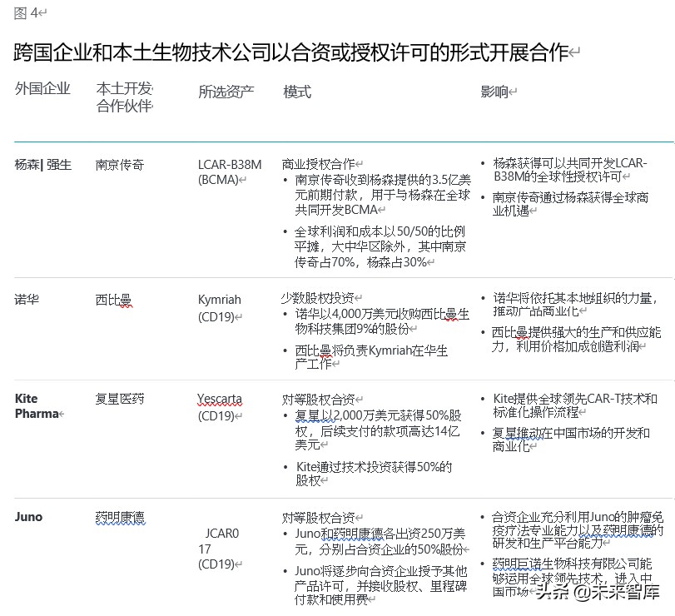The width and height of the screenshot is (675, 616).
Task: Click the line-break mark after the title
Action: (x=576, y=51)
